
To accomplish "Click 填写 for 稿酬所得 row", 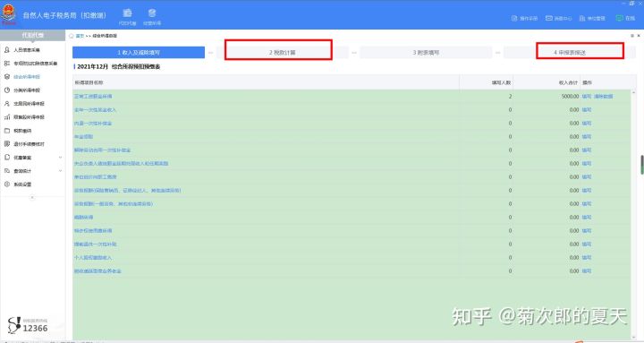I will tap(587, 217).
